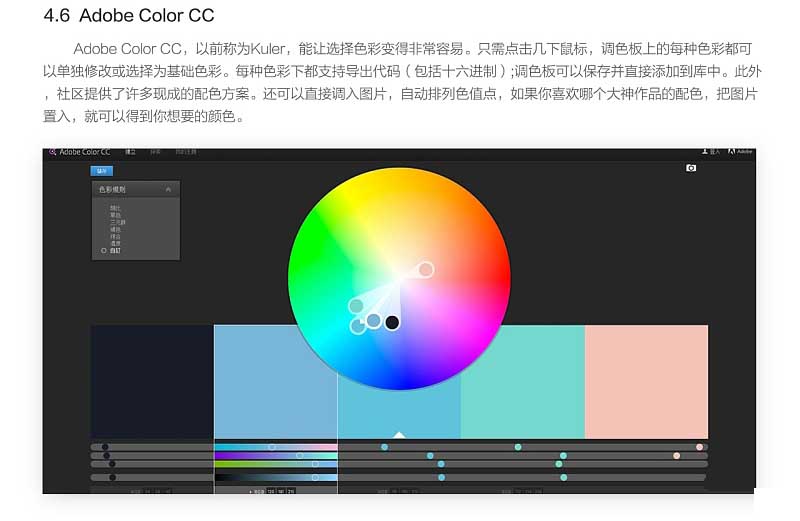The height and width of the screenshot is (521, 800).
Task: Select the teal marker on the wheel
Action: coord(356,306)
